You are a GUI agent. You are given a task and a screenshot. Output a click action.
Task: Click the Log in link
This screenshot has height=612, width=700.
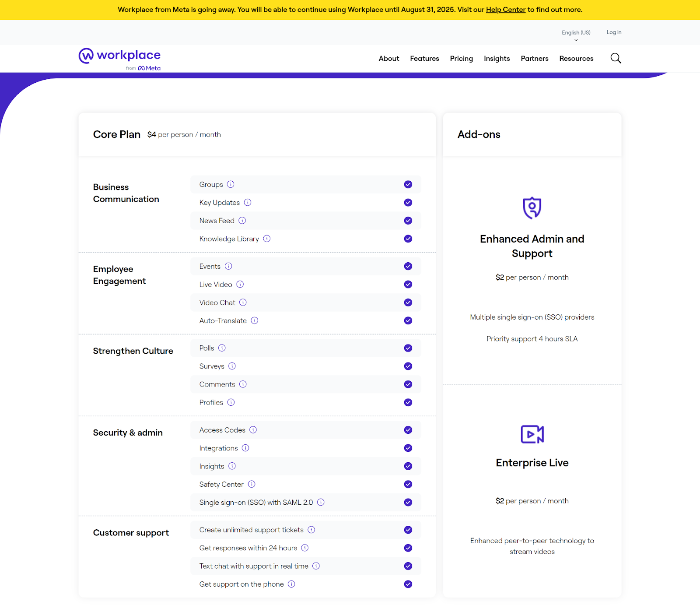point(614,32)
